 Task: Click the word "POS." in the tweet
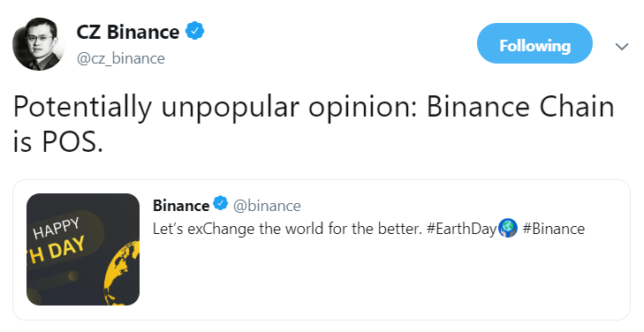72,142
